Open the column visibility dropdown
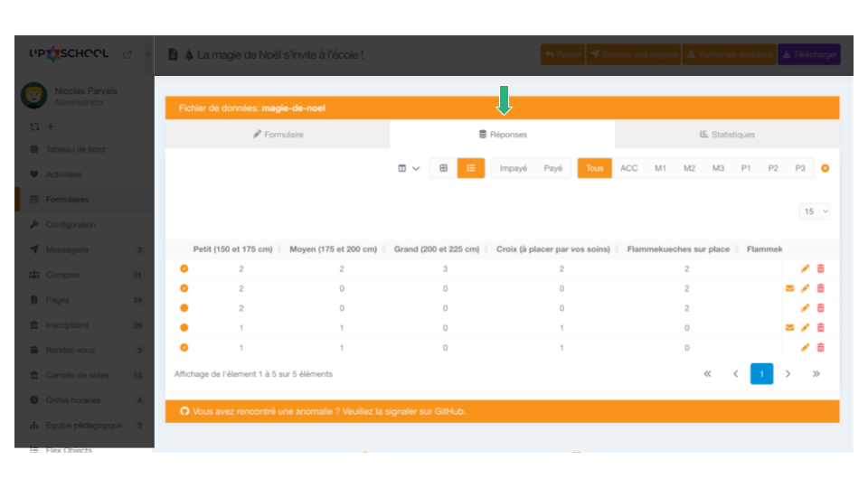The width and height of the screenshot is (868, 488). 409,168
